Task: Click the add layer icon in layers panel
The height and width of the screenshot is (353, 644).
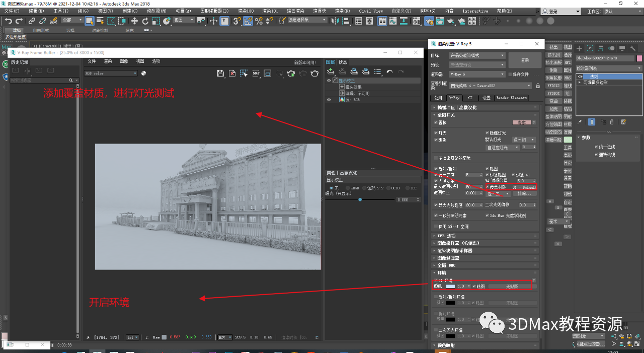Action: pos(331,72)
